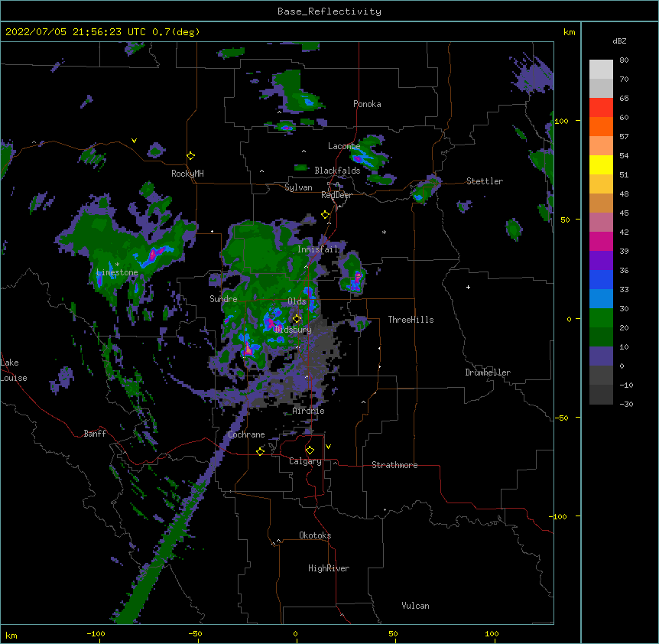Click the Strathmore town label
659x644 pixels.
(394, 465)
